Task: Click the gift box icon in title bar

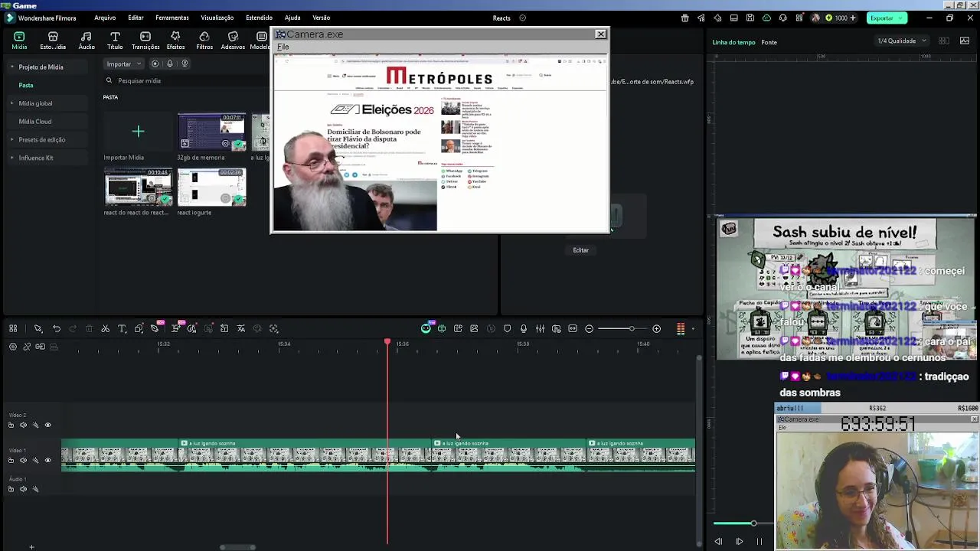Action: (684, 18)
